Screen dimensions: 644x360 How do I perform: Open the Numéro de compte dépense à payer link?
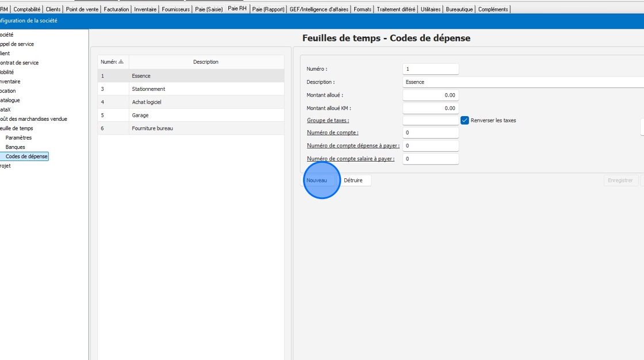[353, 145]
